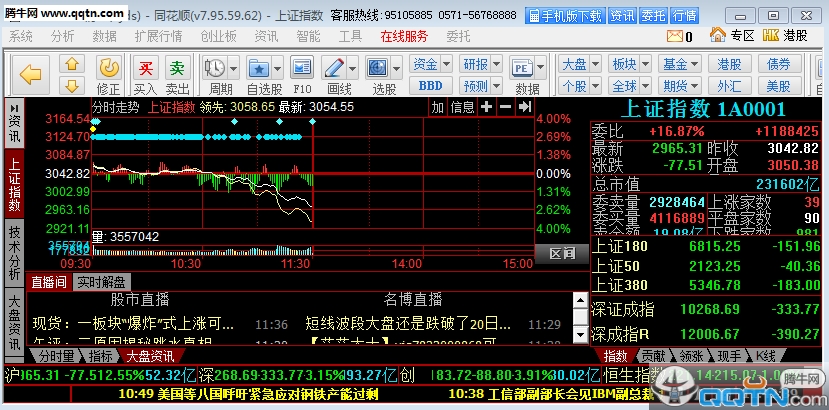Click the 加 button on chart header
829x410 pixels.
click(x=438, y=107)
